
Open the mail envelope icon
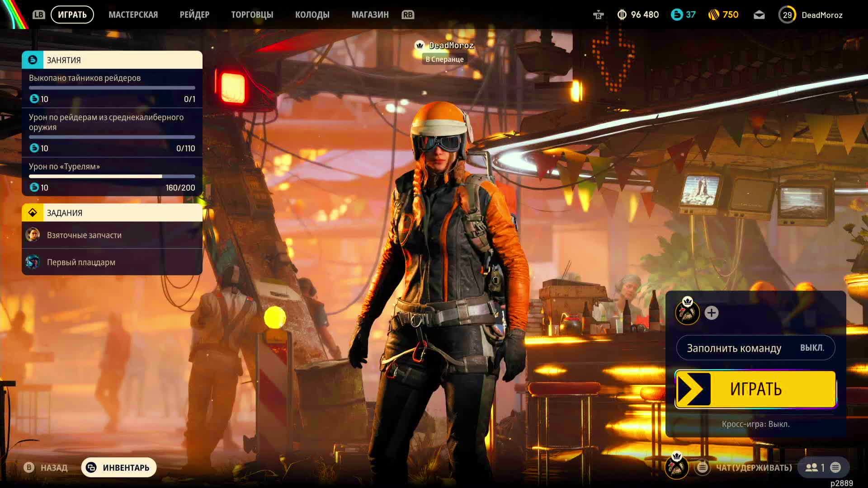[x=759, y=15]
